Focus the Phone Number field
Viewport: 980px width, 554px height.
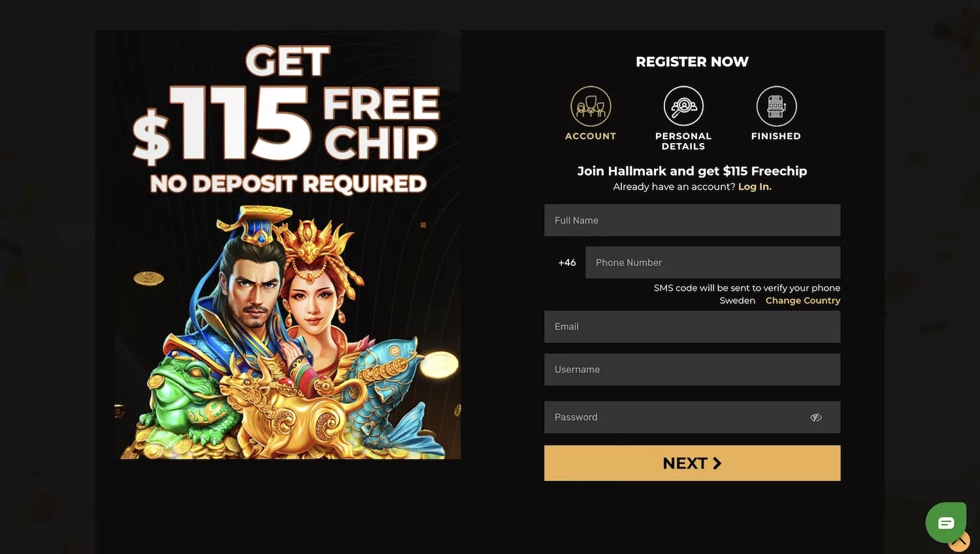pos(713,263)
